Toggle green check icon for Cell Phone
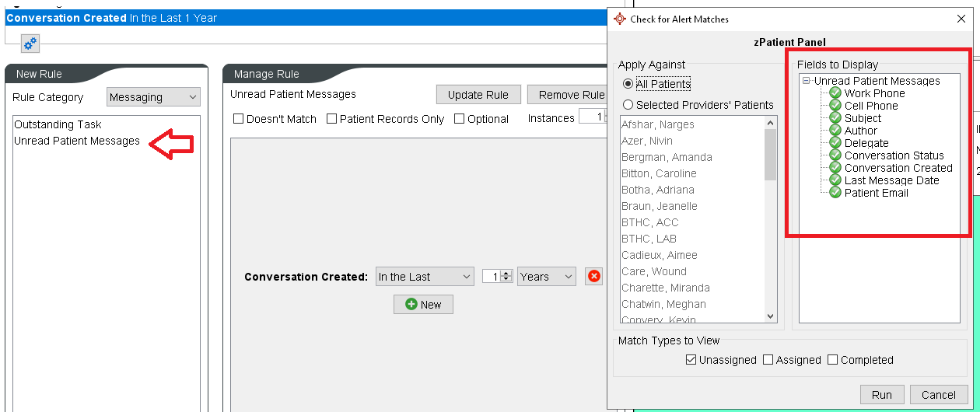Screen dimensions: 980x412 (835, 106)
